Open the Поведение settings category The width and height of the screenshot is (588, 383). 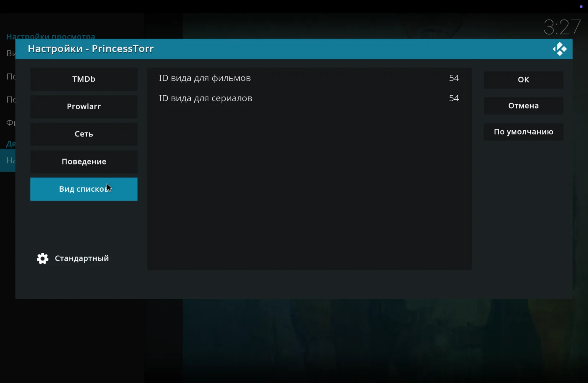84,162
